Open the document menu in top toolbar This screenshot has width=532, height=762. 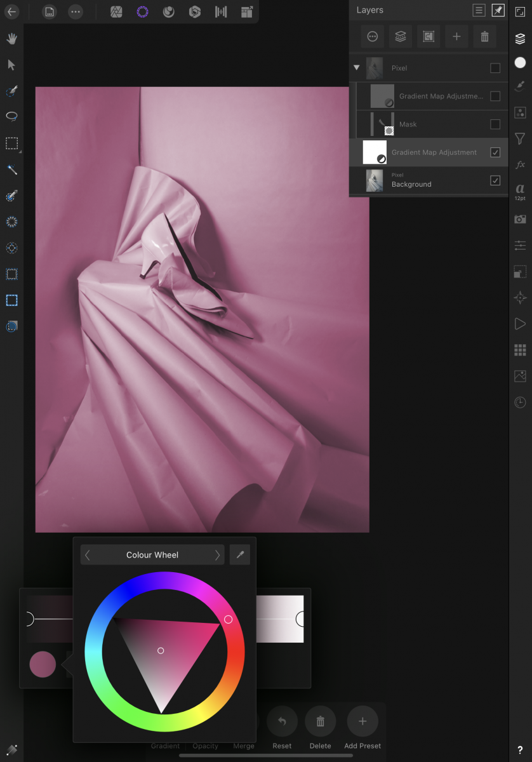(50, 12)
